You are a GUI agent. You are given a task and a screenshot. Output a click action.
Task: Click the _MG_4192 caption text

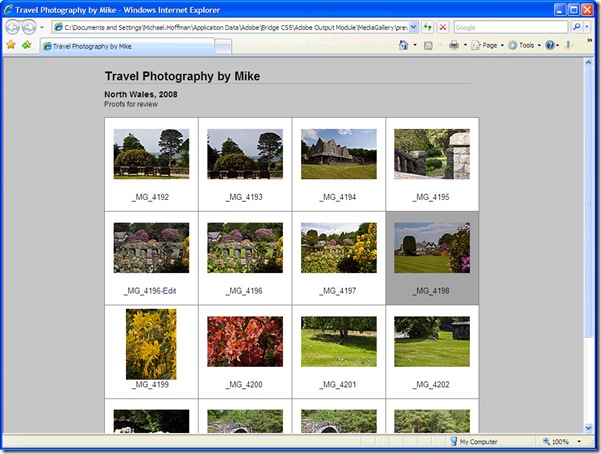(150, 197)
